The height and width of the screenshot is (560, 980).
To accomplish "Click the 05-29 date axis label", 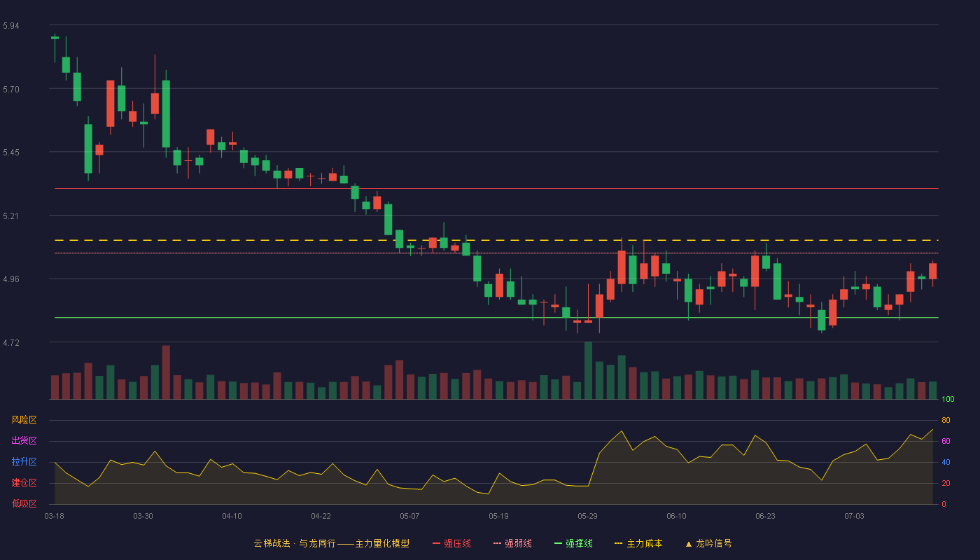I will pyautogui.click(x=588, y=516).
